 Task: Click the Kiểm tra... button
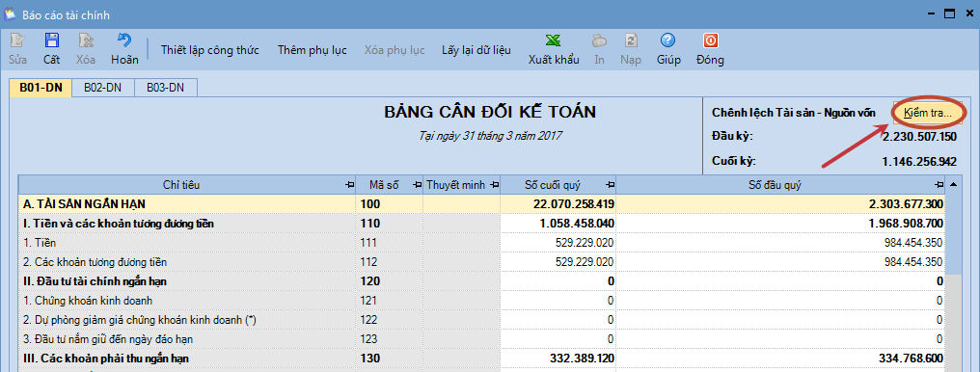click(x=927, y=113)
